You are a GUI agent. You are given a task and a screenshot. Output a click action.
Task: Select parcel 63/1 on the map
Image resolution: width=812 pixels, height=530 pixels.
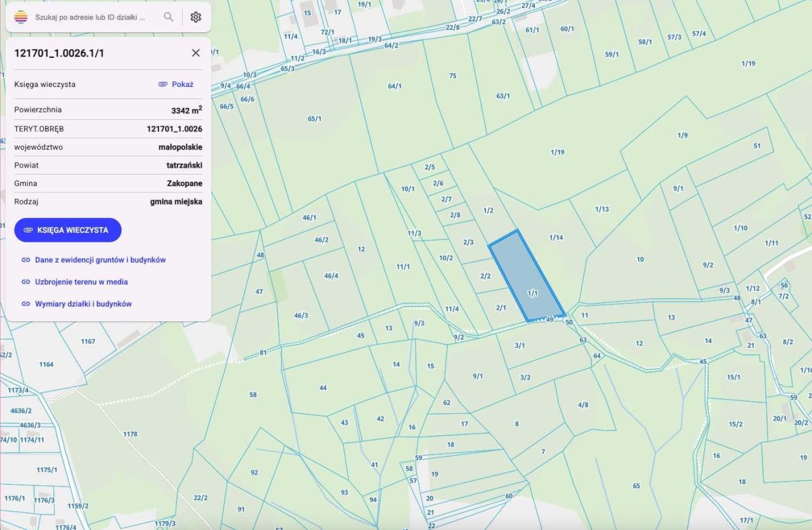503,96
